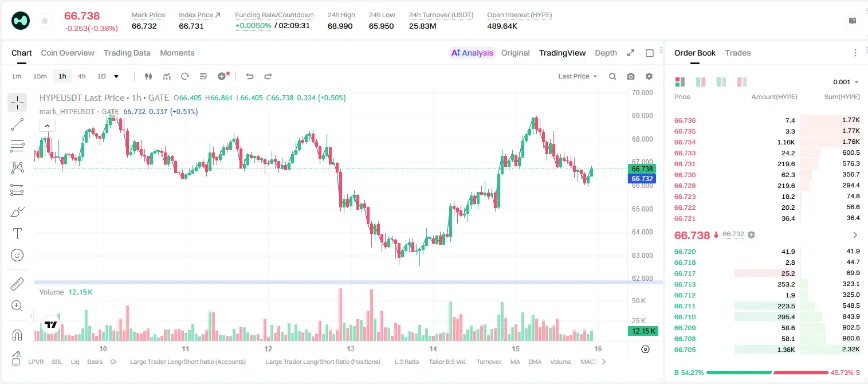
Task: Undo the last chart action
Action: pos(249,76)
